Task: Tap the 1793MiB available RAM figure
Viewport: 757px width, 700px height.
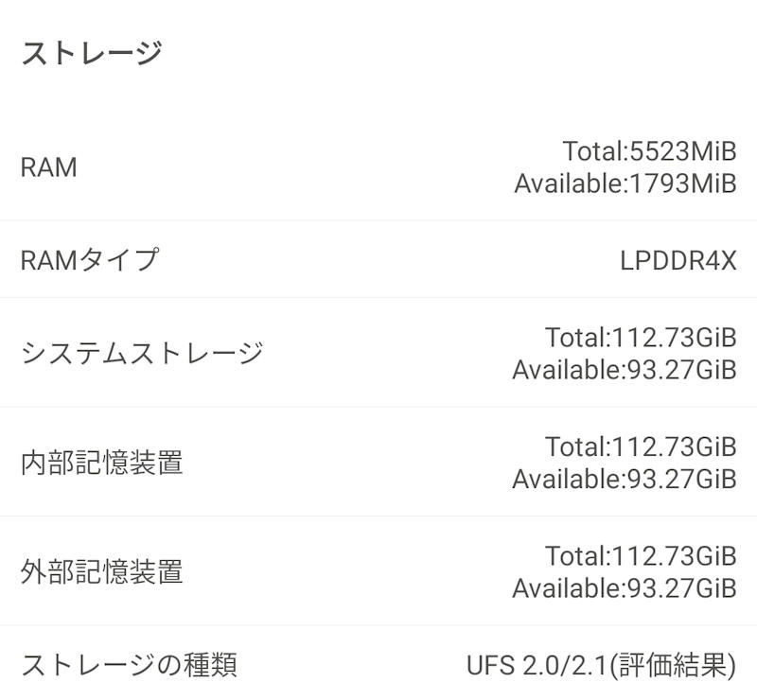Action: point(682,184)
